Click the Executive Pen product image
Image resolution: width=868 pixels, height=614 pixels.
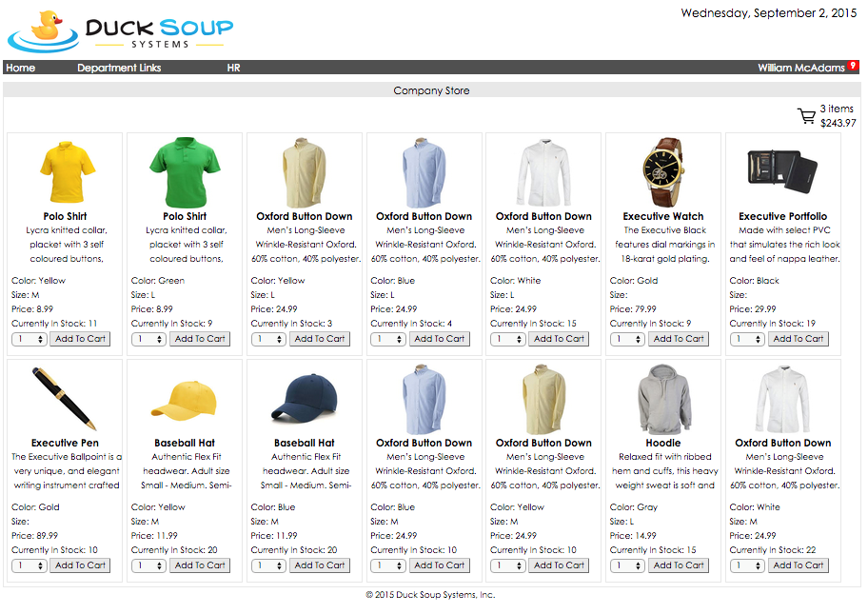(x=65, y=398)
